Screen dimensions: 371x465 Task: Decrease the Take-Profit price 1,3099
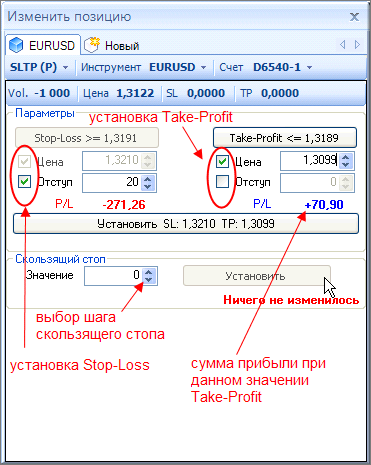(x=346, y=165)
